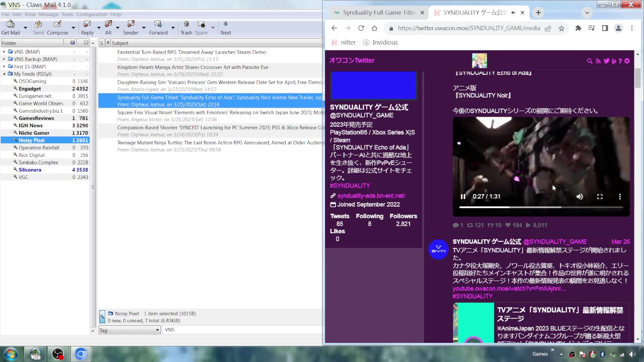The height and width of the screenshot is (362, 644).
Task: Mute the video volume
Action: (580, 197)
